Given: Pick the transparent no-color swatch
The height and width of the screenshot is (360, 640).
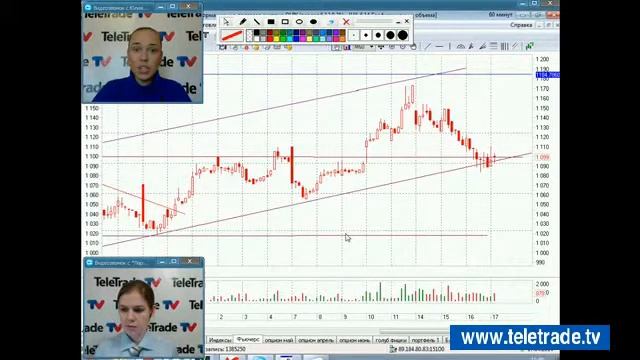Looking at the screenshot, I should [249, 36].
